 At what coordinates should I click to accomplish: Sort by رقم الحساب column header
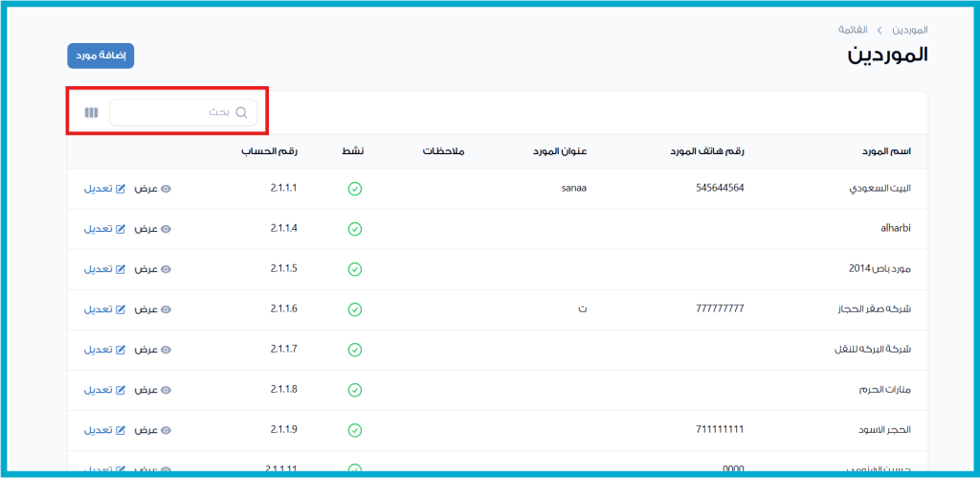(269, 151)
